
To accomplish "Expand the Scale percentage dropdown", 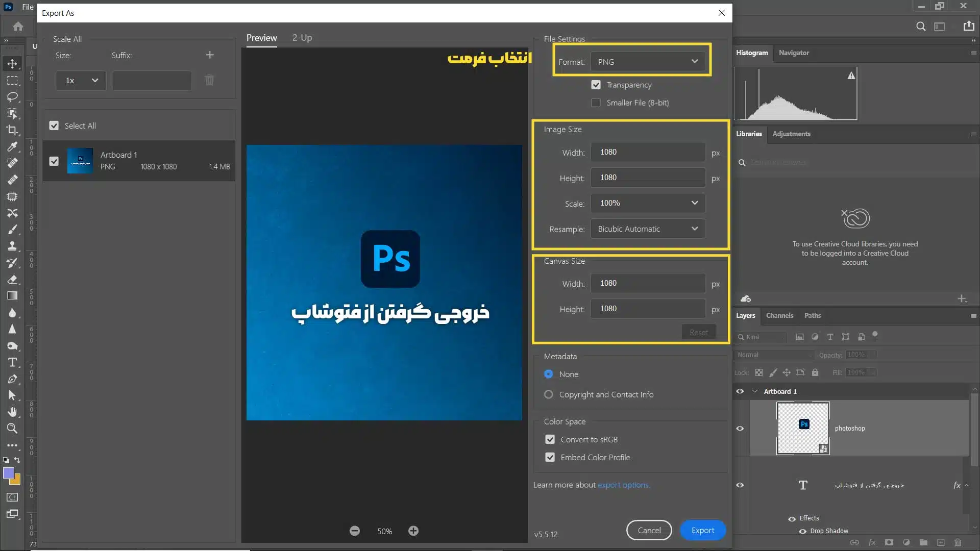I will pos(695,203).
